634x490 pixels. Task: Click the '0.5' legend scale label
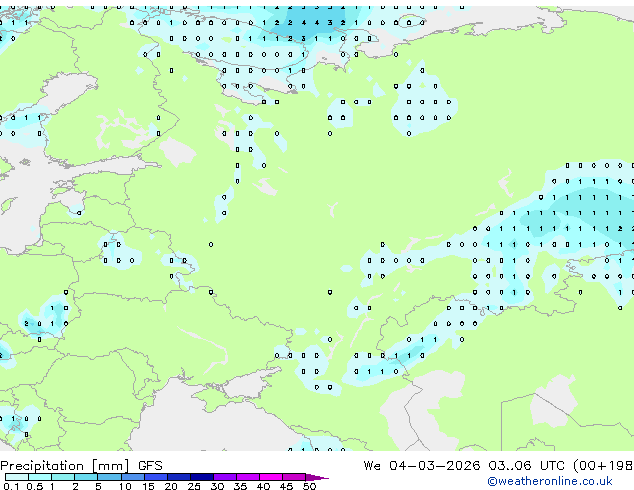pos(35,486)
